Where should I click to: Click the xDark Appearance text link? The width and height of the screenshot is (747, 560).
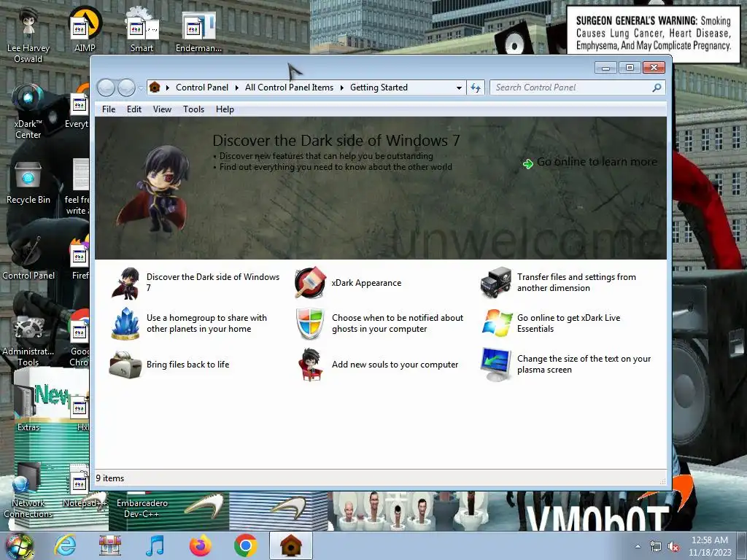pyautogui.click(x=366, y=283)
